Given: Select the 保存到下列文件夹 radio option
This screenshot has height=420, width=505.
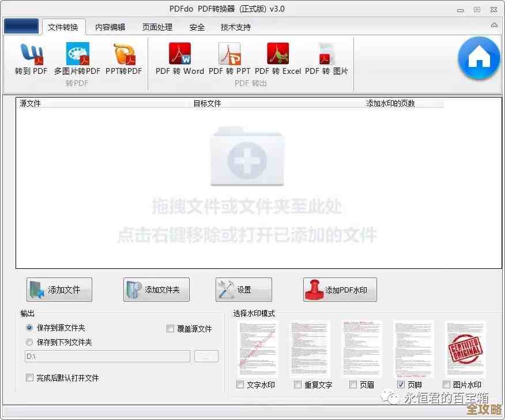Looking at the screenshot, I should click(29, 342).
